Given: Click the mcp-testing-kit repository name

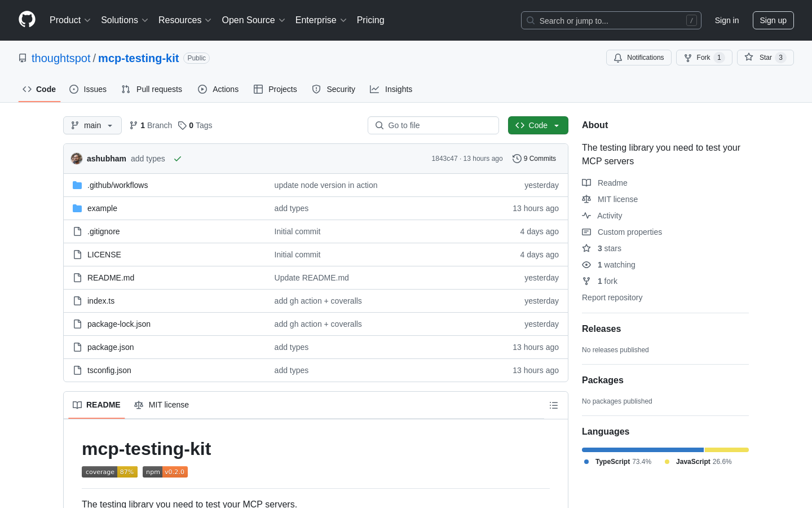Looking at the screenshot, I should point(139,58).
